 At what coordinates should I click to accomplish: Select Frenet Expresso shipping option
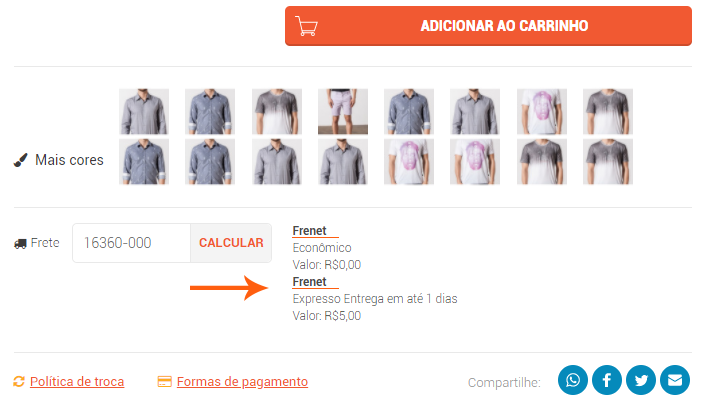tap(374, 299)
